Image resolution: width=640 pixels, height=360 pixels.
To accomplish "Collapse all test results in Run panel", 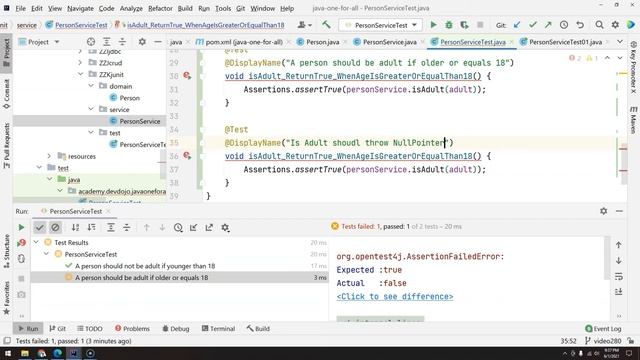I will [127, 227].
